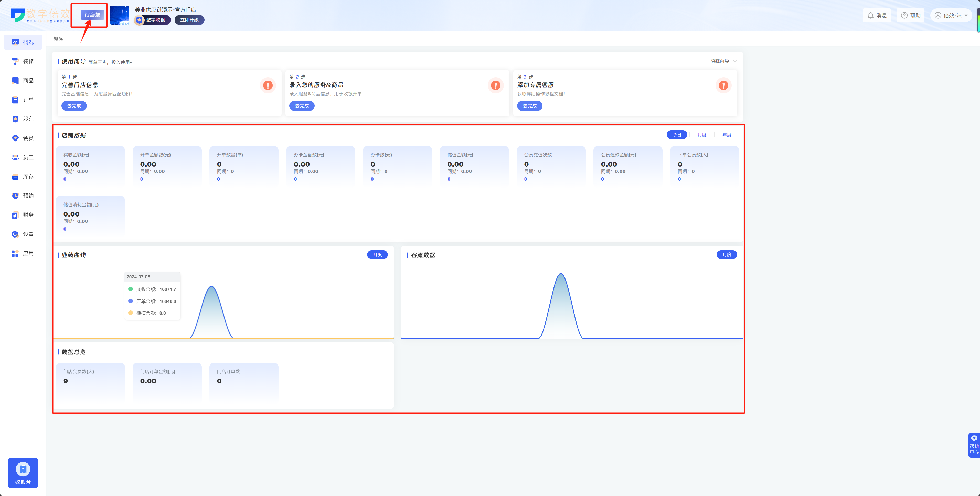Click the peak of 业绩曲线 chart

[211, 286]
